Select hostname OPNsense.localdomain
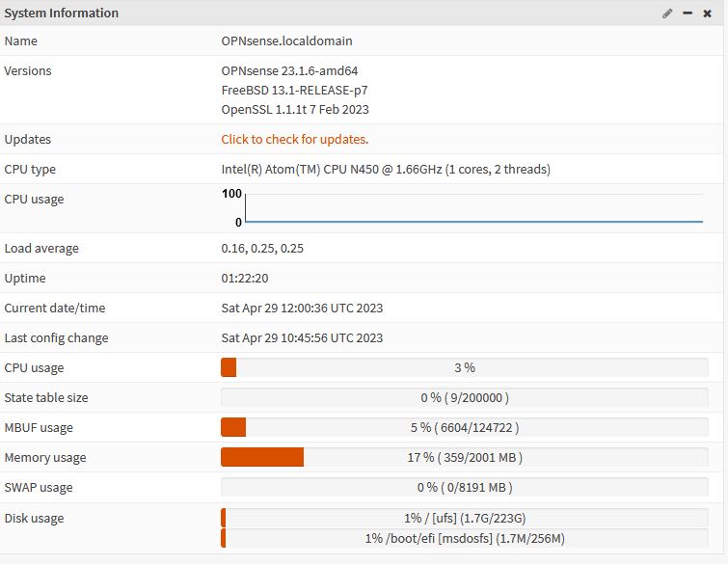Image resolution: width=728 pixels, height=564 pixels. pyautogui.click(x=287, y=40)
